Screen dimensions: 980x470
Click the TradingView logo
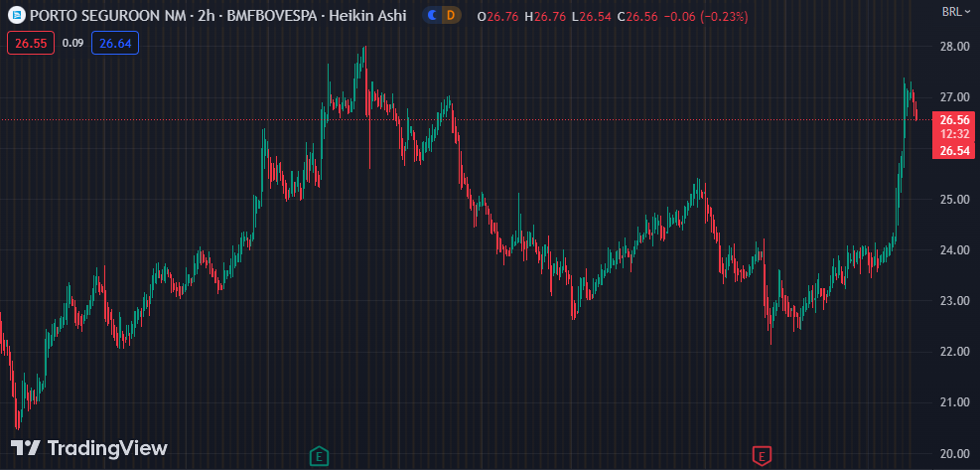89,448
